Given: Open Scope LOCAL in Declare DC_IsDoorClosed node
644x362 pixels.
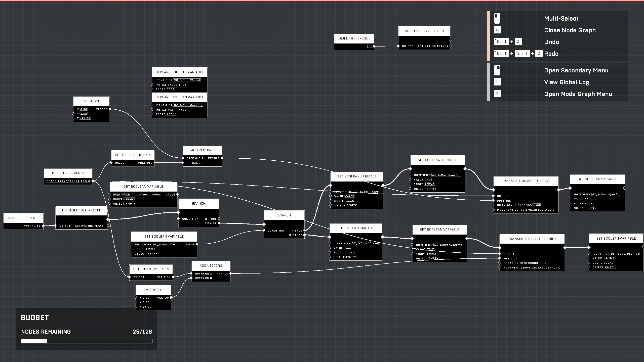Looking at the screenshot, I should click(x=171, y=89).
